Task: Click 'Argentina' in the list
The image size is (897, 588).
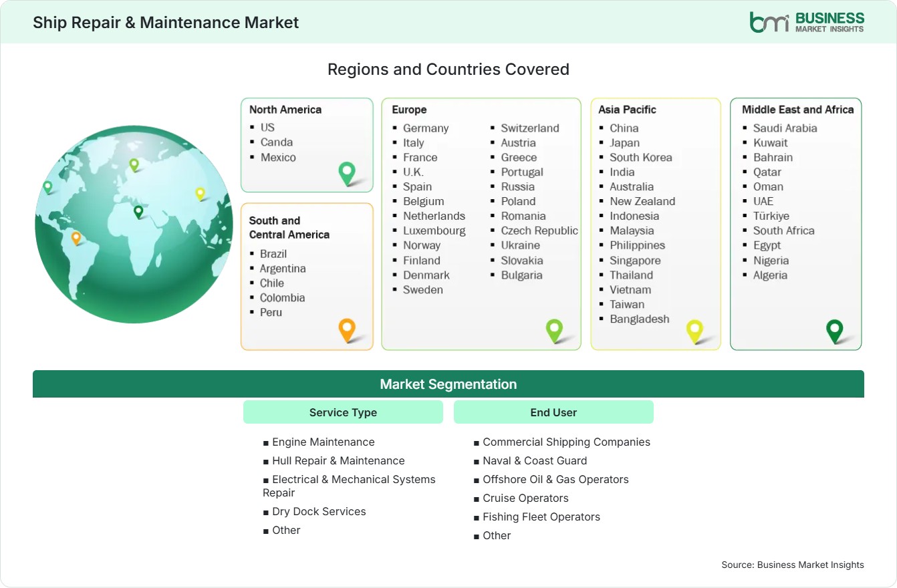Action: pos(283,268)
